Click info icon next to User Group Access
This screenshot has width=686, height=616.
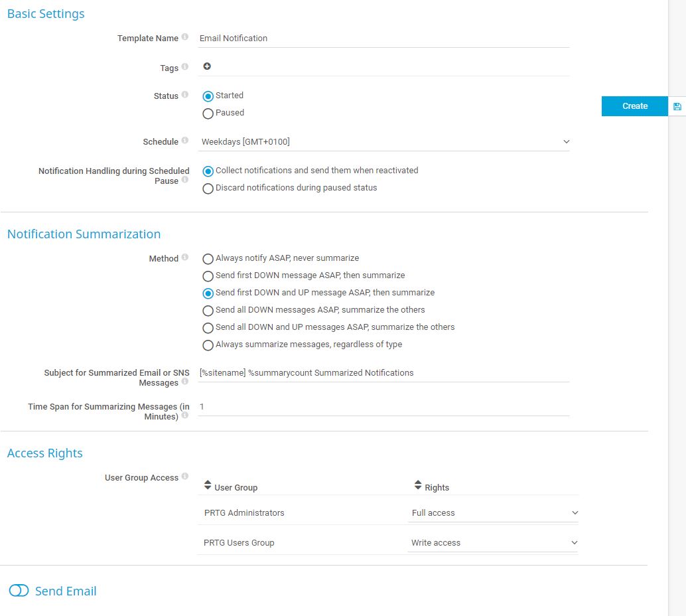click(185, 477)
